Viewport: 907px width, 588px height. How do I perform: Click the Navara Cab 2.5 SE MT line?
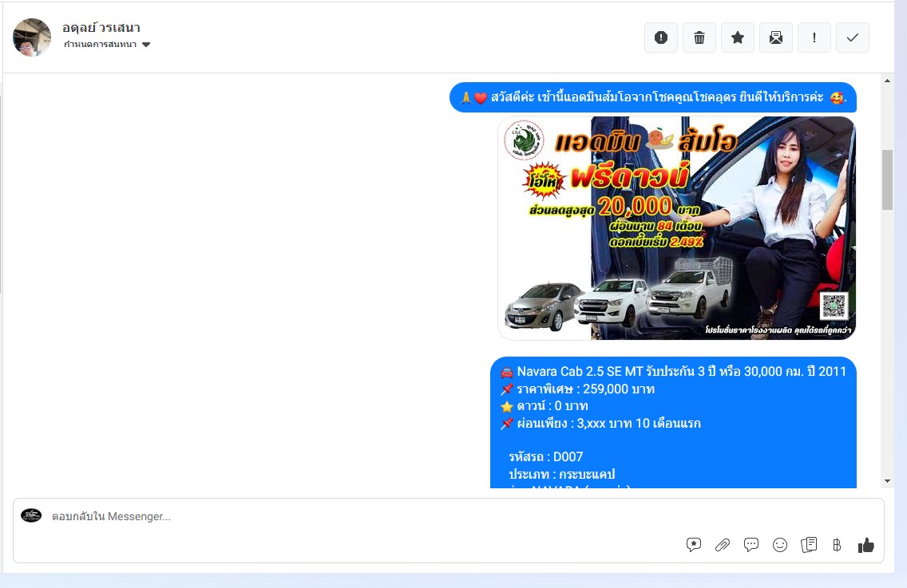674,371
